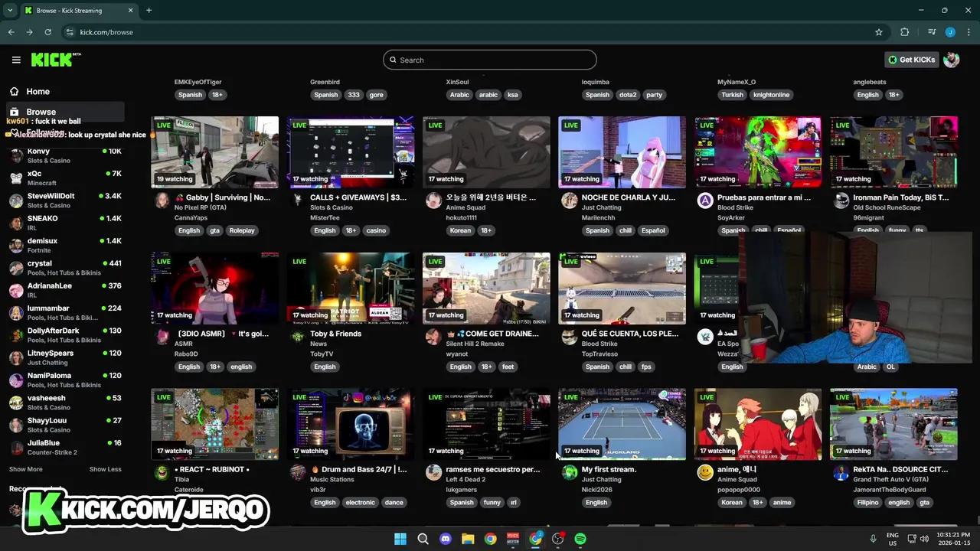Click TobyTV streamer avatar icon

tap(298, 337)
